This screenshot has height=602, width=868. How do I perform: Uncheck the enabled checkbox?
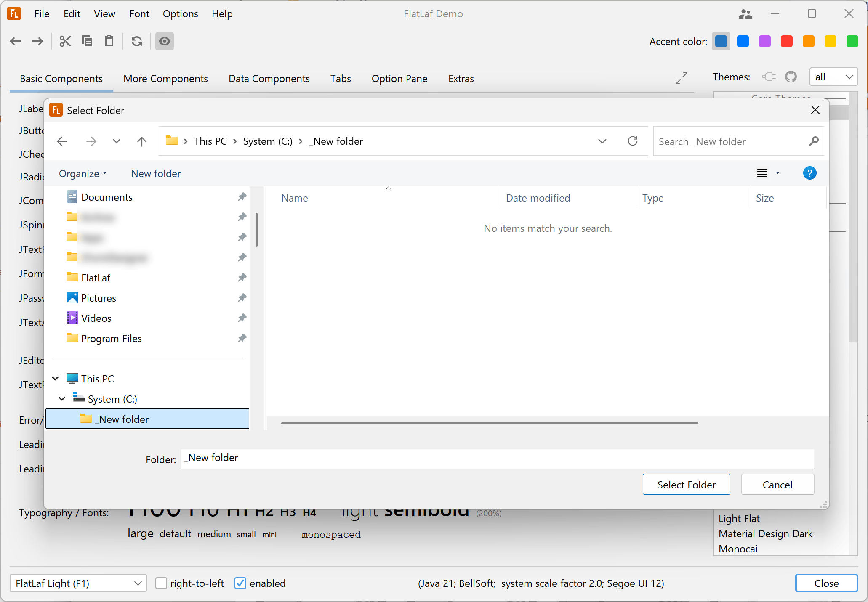pos(240,583)
